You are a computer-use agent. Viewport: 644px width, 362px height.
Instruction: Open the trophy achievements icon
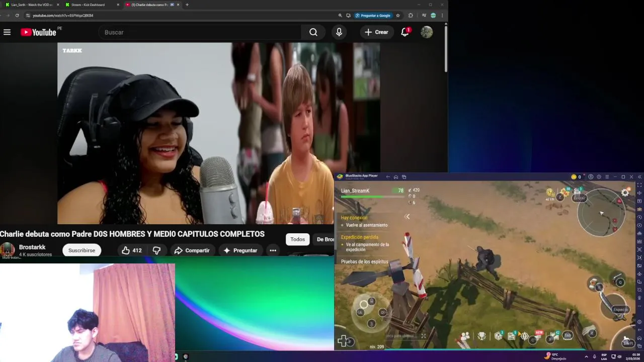(482, 336)
